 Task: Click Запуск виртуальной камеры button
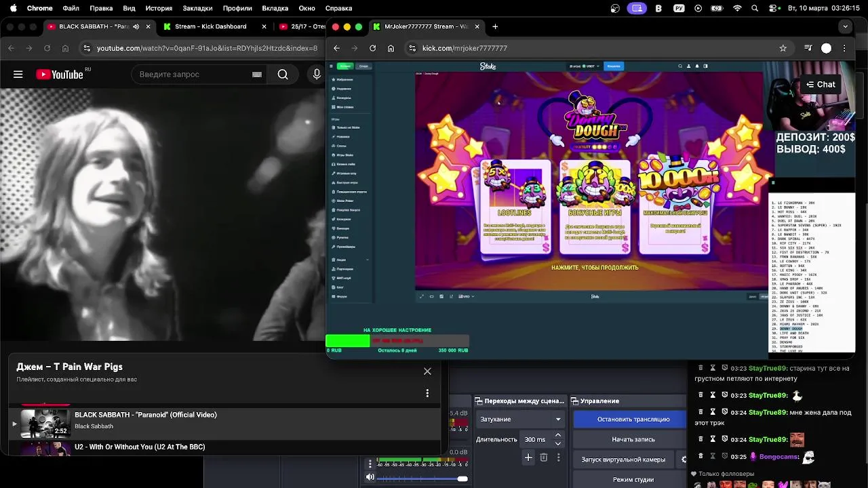(x=623, y=460)
